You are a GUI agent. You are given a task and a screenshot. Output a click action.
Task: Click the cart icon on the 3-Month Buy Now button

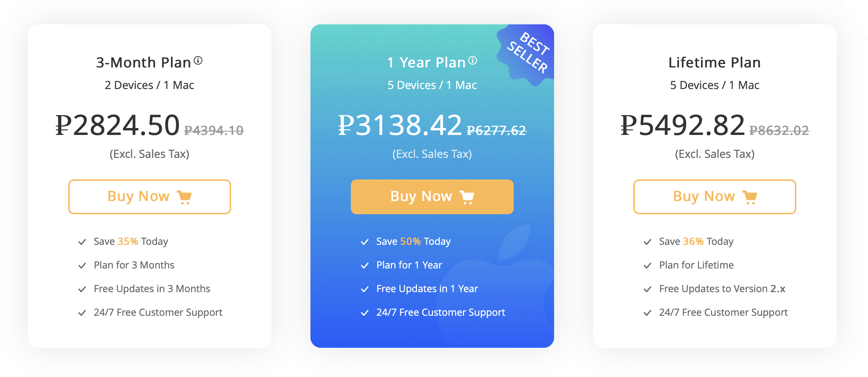point(184,197)
